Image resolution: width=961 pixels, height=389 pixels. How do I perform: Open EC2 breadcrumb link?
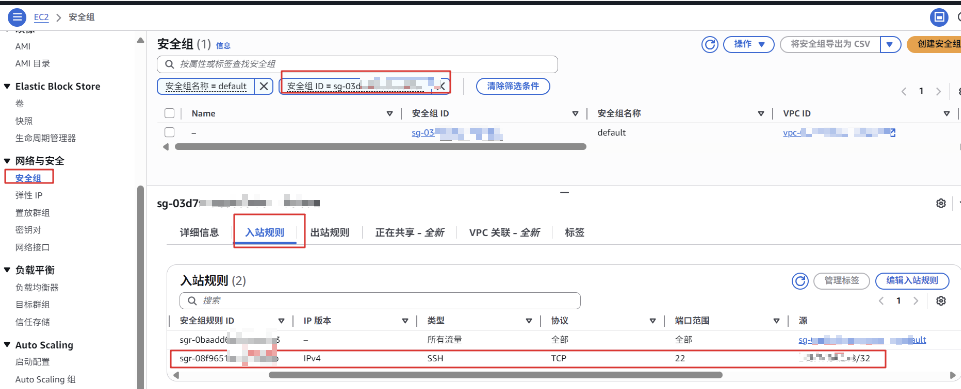click(41, 18)
